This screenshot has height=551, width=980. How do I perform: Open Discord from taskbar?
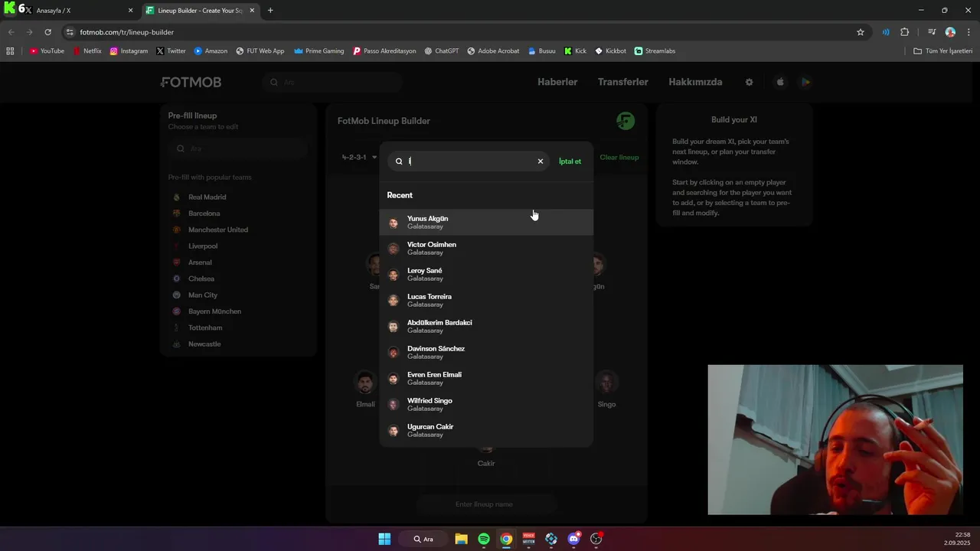point(574,539)
